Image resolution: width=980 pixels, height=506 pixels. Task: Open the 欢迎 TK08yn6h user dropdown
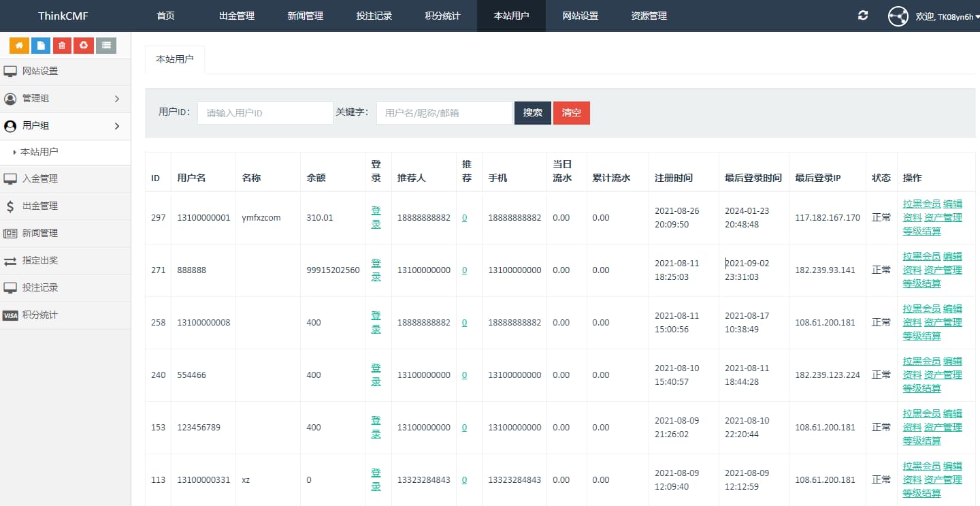click(947, 16)
